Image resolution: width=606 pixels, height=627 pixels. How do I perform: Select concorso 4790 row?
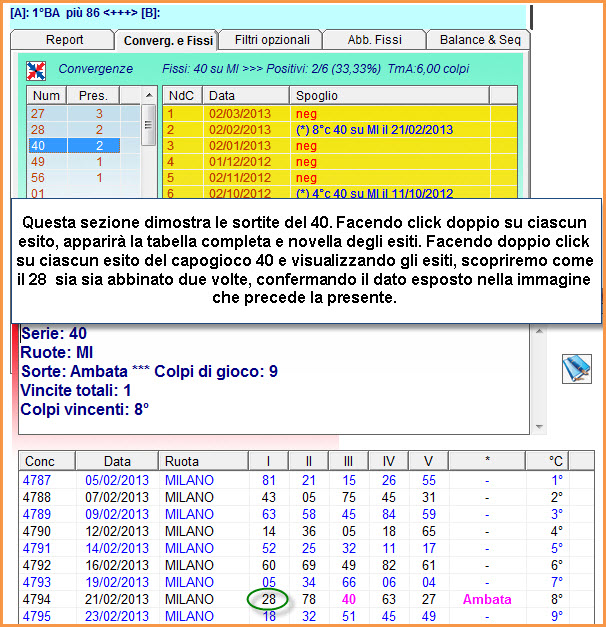point(306,531)
